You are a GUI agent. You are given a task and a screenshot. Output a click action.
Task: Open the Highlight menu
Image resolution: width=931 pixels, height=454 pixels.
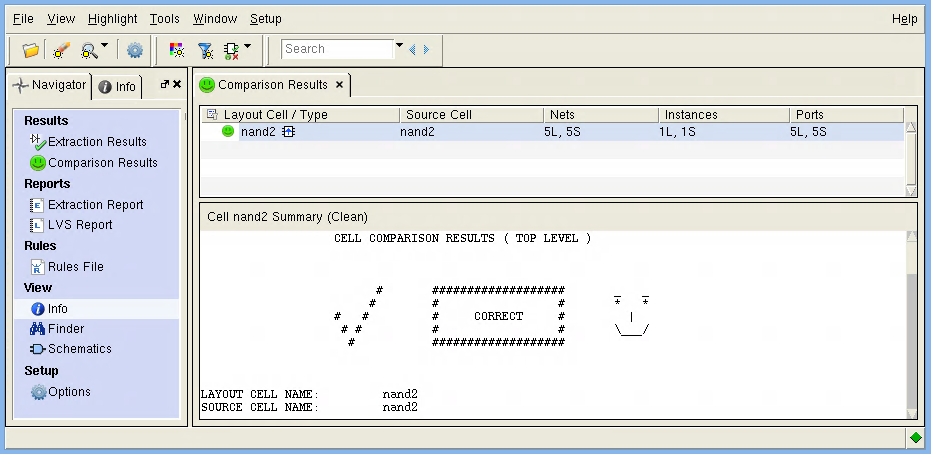tap(113, 19)
